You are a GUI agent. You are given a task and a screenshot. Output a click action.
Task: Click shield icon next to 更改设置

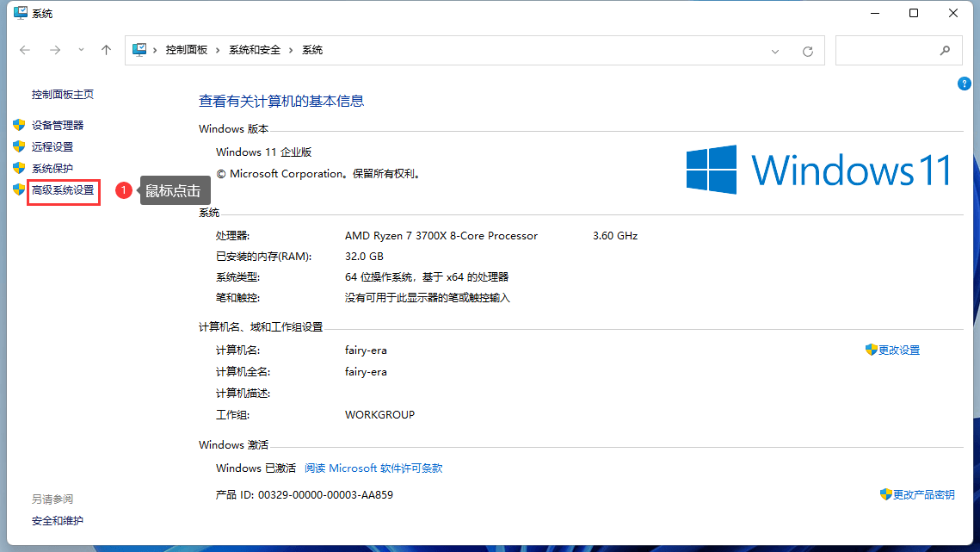872,350
